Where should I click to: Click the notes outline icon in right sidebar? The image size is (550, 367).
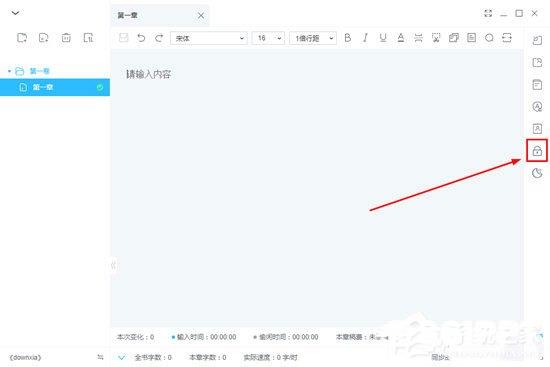pos(537,85)
